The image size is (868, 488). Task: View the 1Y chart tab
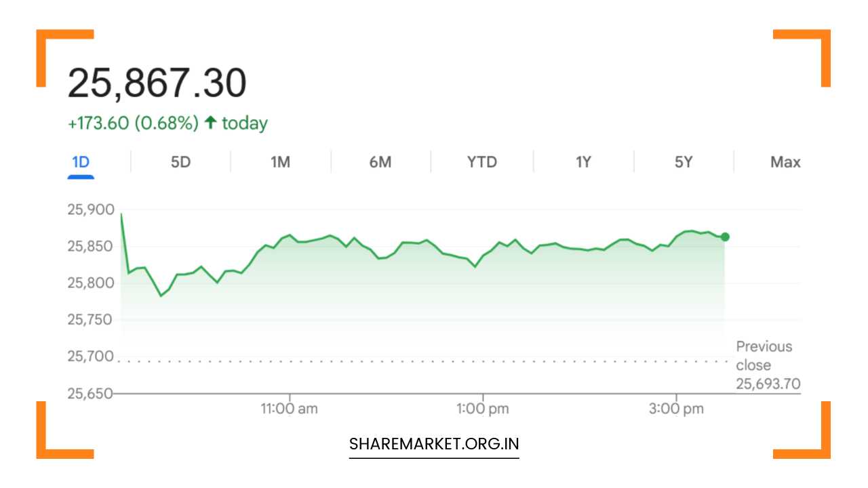582,162
